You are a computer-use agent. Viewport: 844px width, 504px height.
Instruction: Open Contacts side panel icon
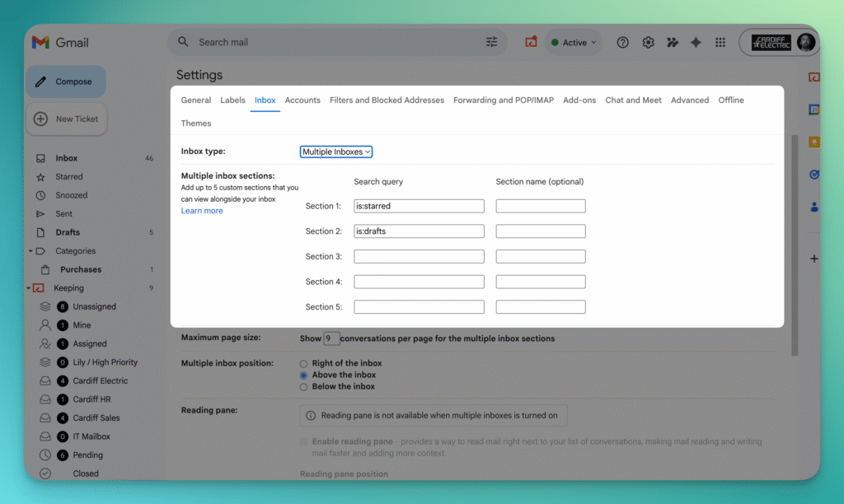click(814, 207)
